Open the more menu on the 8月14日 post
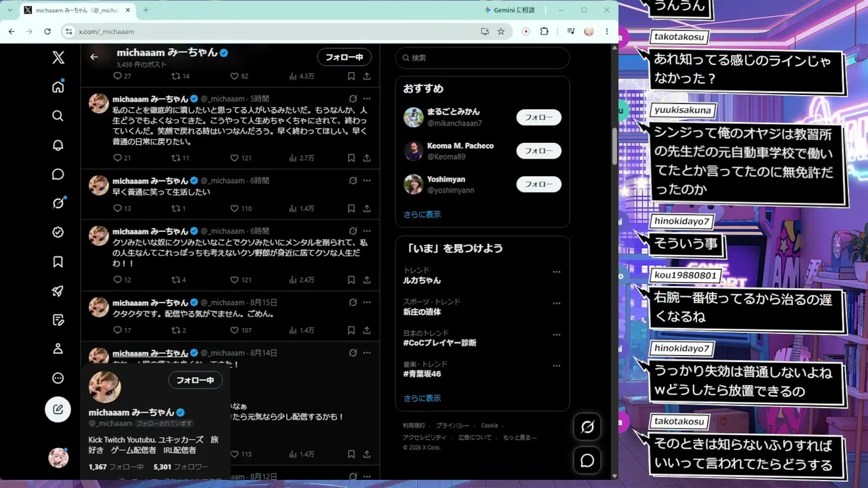Image resolution: width=868 pixels, height=488 pixels. pos(367,352)
